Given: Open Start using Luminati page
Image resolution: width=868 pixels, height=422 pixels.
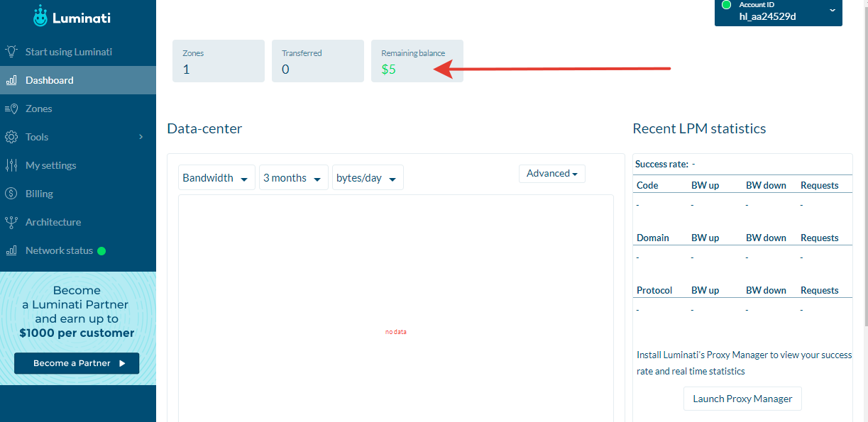Looking at the screenshot, I should tap(78, 52).
